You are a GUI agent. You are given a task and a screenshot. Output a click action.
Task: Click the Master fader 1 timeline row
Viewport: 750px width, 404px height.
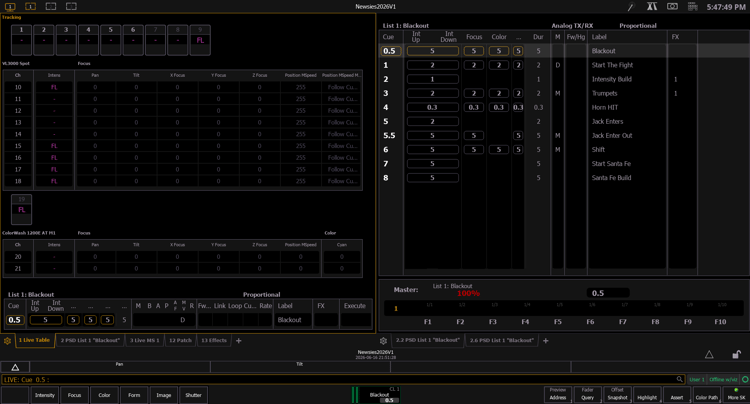coord(563,308)
